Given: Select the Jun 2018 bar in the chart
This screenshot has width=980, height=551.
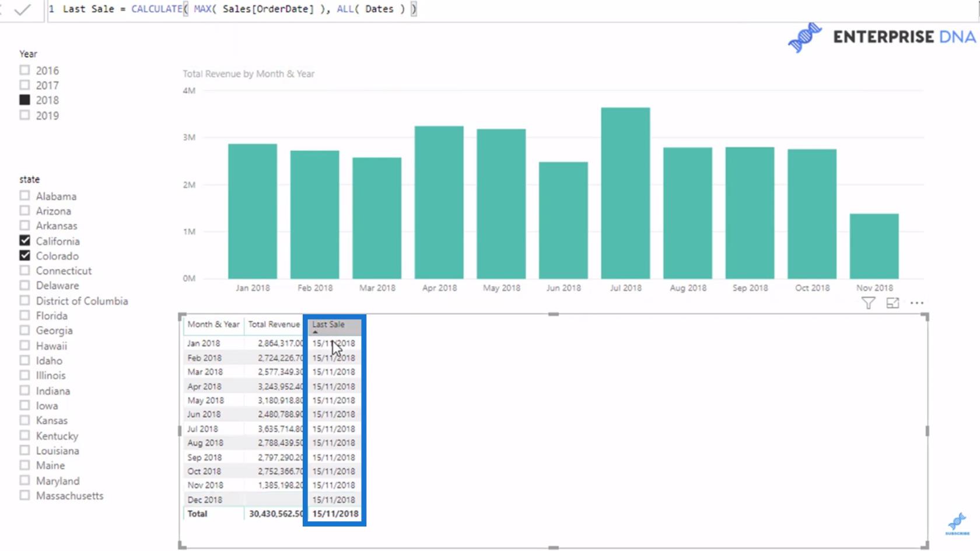Looking at the screenshot, I should (563, 220).
